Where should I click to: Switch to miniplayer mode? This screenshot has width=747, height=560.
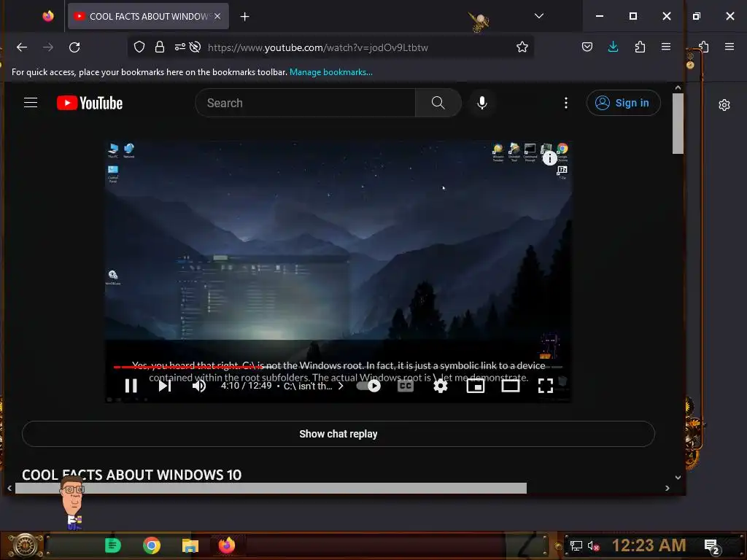[476, 386]
